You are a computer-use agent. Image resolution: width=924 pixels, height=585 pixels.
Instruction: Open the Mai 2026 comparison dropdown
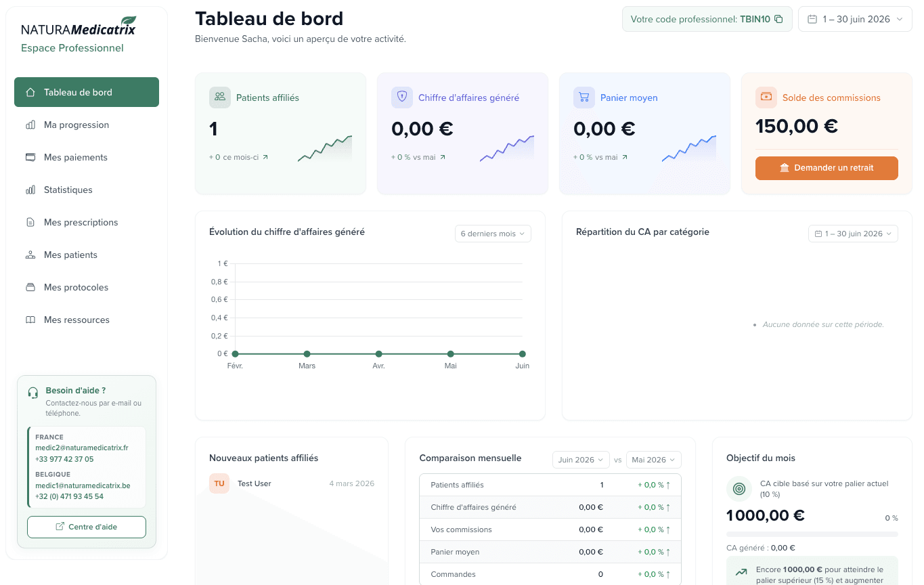point(654,460)
